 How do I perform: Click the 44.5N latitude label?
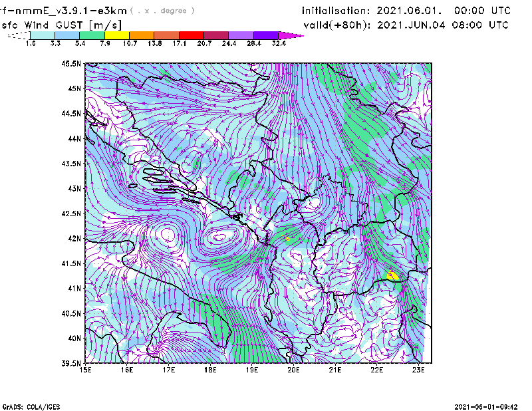point(71,113)
